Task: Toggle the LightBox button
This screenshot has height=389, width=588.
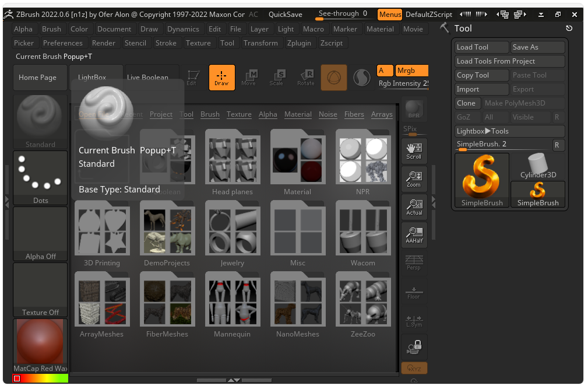Action: point(96,78)
